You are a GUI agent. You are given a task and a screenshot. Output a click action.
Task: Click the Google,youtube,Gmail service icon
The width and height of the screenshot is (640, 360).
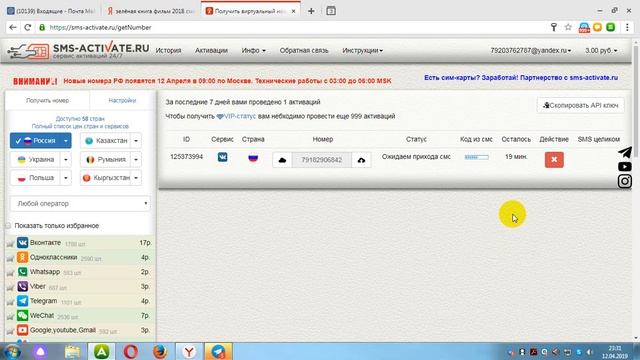tap(22, 330)
